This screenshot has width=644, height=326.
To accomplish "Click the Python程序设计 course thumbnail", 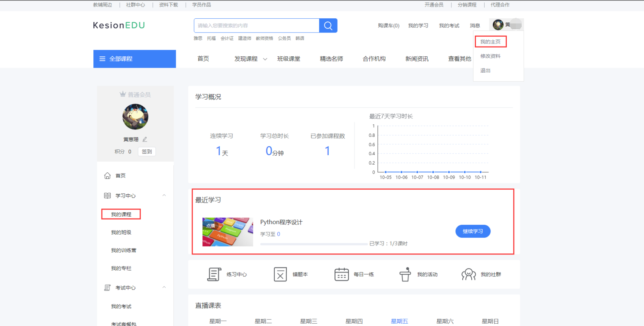I will point(227,232).
